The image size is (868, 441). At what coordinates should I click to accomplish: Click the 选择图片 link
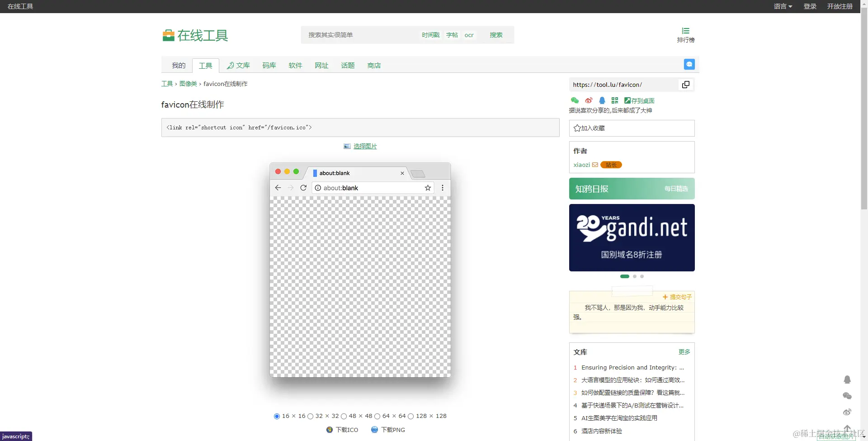point(365,146)
